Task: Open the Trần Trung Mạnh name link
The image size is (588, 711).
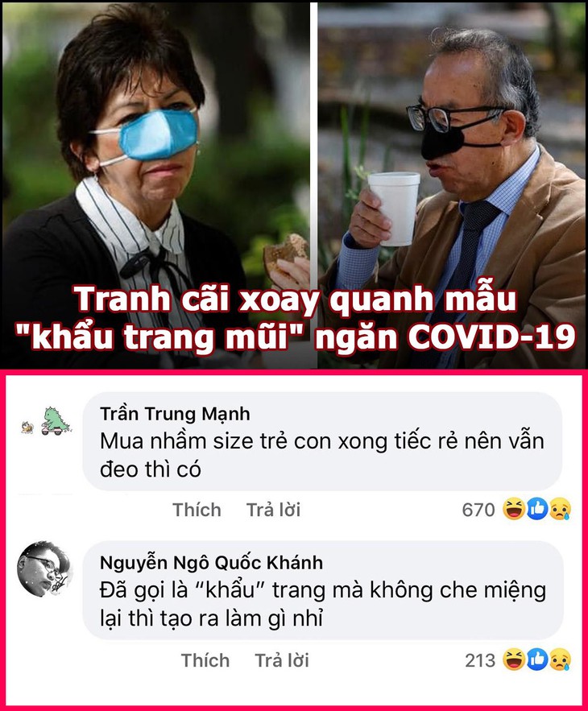Action: tap(175, 414)
